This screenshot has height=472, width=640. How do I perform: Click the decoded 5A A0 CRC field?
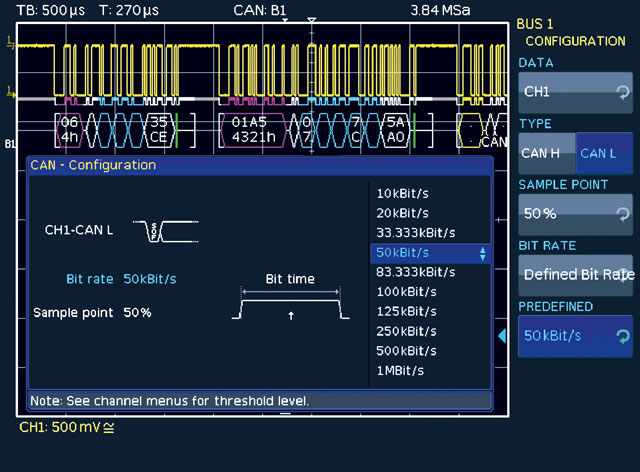click(x=395, y=129)
